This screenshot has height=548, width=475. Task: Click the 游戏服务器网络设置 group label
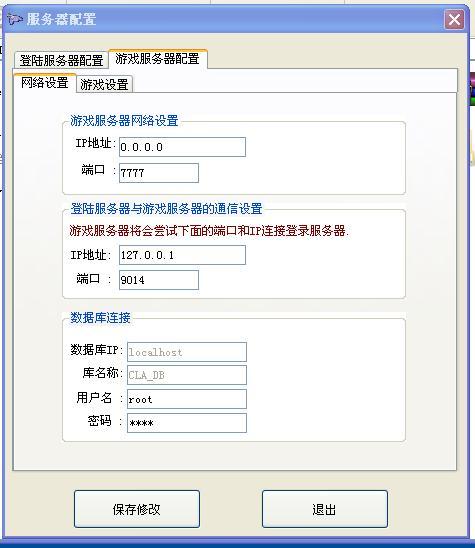pyautogui.click(x=124, y=121)
